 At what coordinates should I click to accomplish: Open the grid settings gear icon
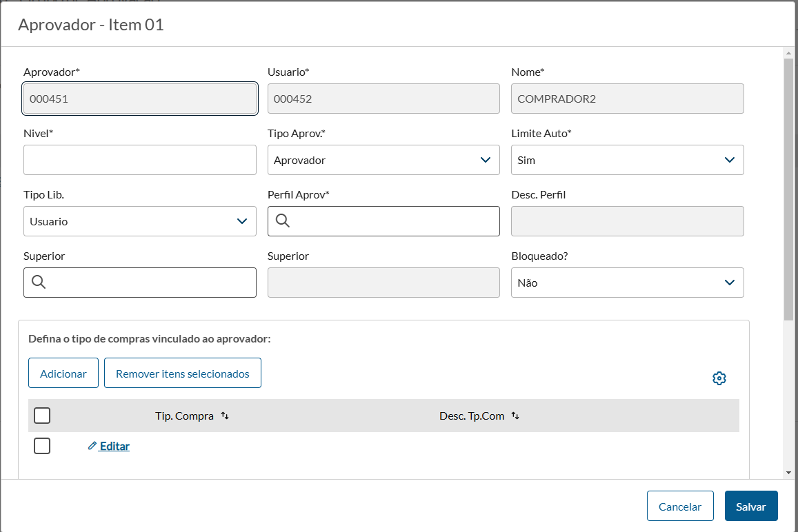click(719, 378)
